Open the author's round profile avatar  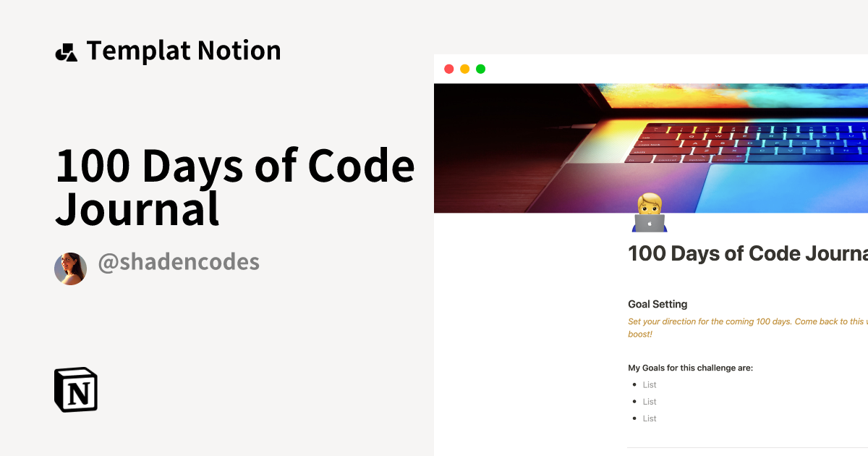point(70,269)
